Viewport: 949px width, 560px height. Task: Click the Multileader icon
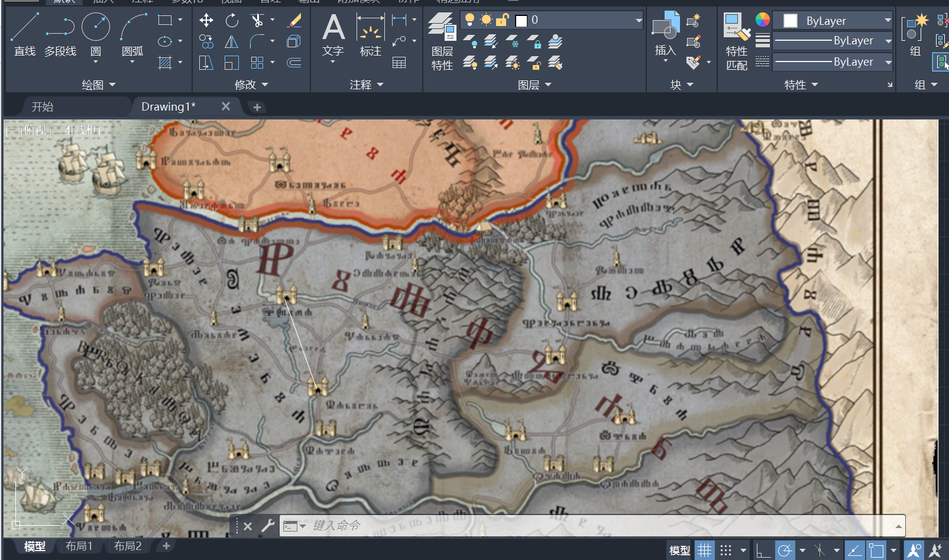click(x=400, y=41)
